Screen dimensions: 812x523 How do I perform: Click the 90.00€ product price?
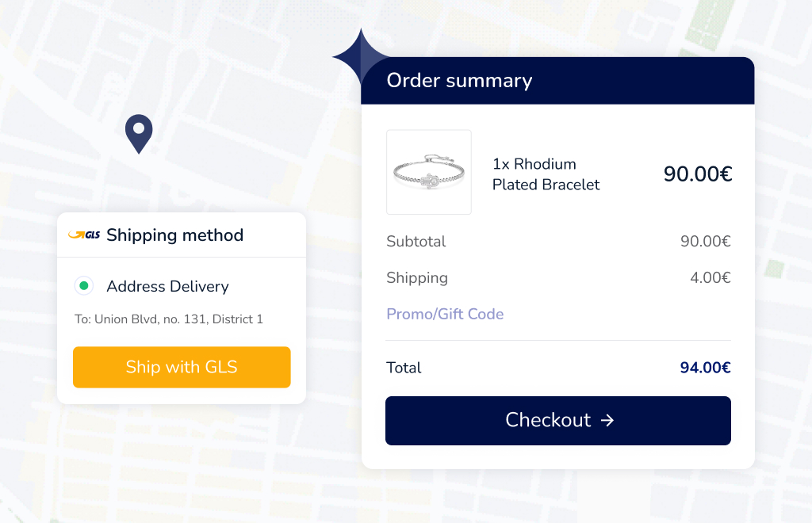click(x=698, y=174)
